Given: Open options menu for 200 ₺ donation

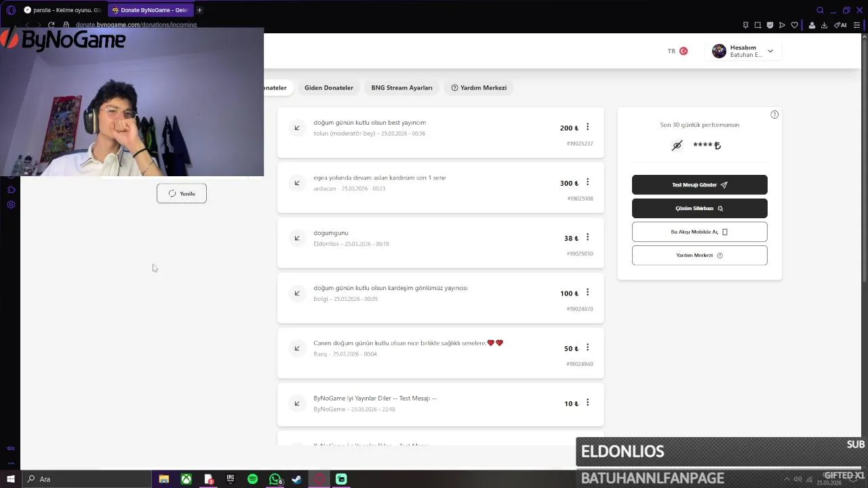Looking at the screenshot, I should [587, 127].
